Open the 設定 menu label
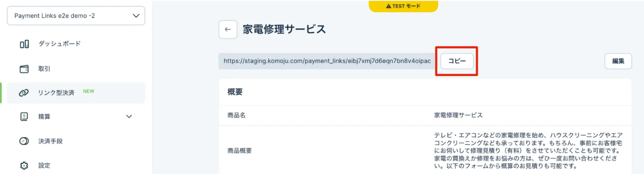644x174 pixels. pos(44,166)
